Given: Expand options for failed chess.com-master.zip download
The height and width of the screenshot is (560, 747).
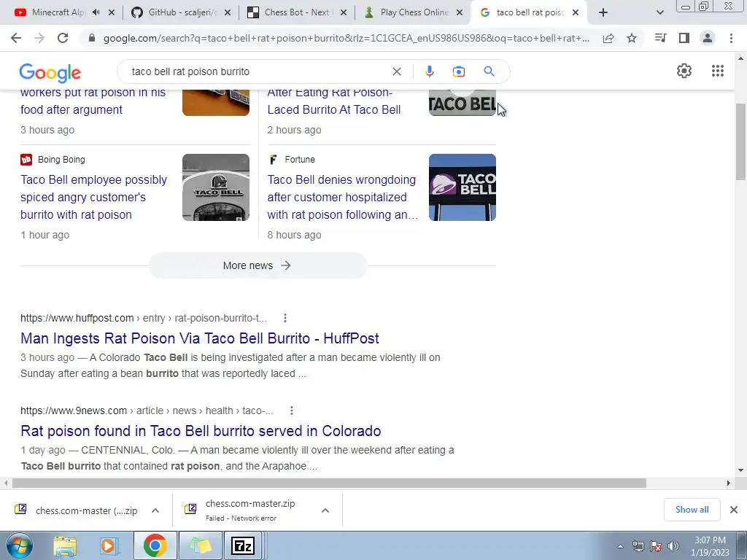Looking at the screenshot, I should (x=325, y=510).
